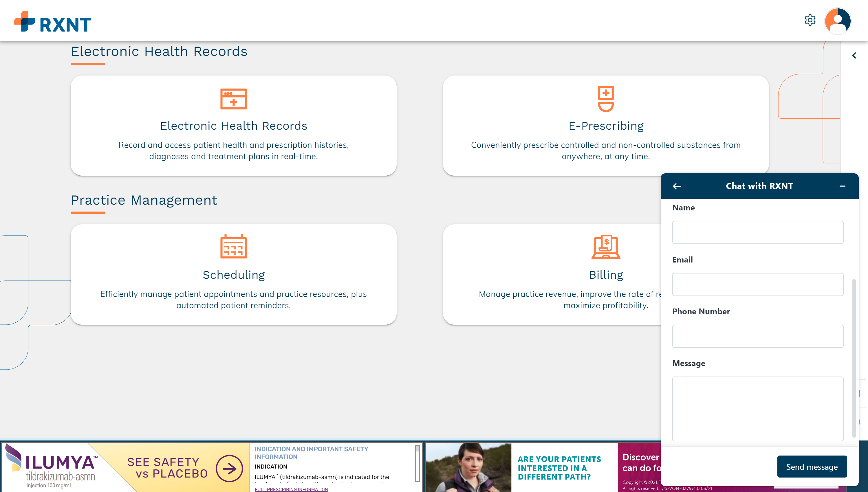Click the 'Practice Management' section heading
The width and height of the screenshot is (868, 492).
coord(144,200)
